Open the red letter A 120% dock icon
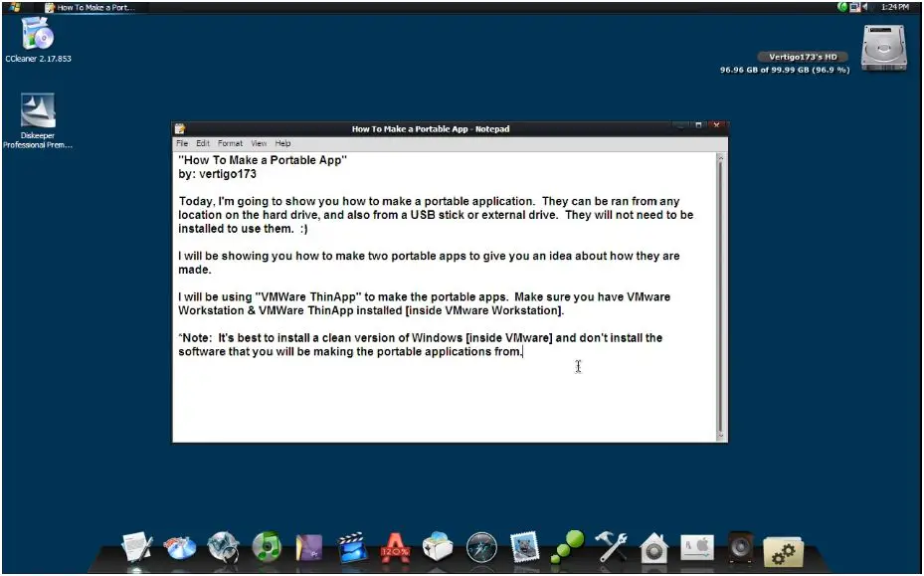The image size is (924, 576). coord(395,548)
